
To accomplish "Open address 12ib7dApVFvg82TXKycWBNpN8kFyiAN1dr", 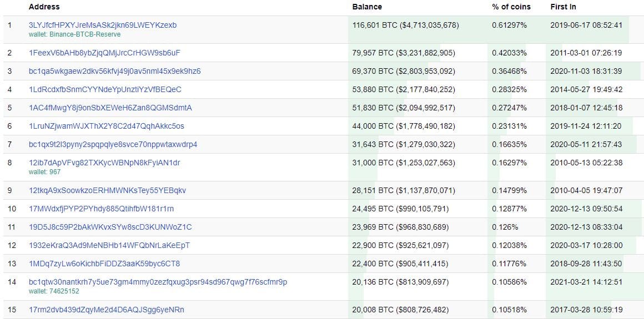I will (x=104, y=163).
